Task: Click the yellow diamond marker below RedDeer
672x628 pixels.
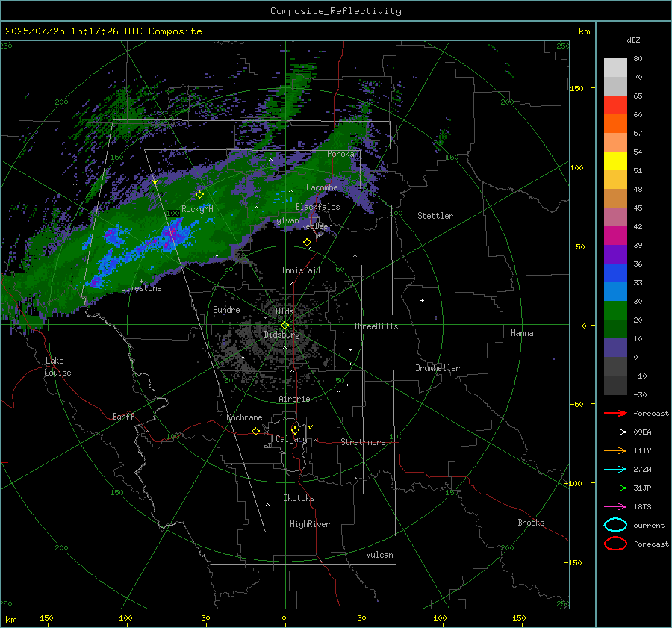Action: coord(307,243)
